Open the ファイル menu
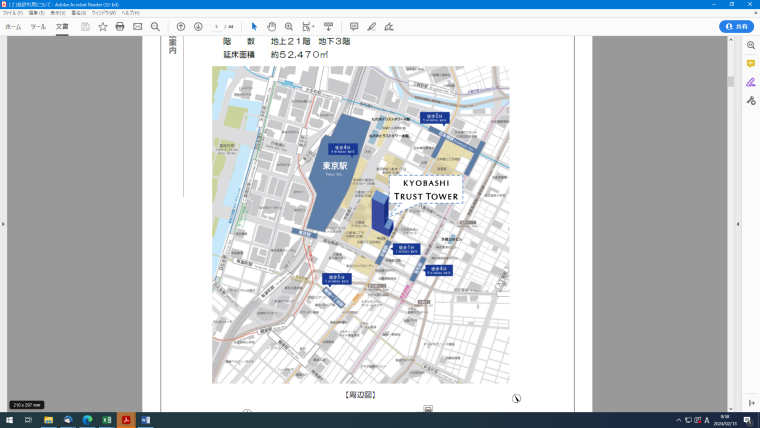Viewport: 760px width, 428px height. [x=13, y=13]
